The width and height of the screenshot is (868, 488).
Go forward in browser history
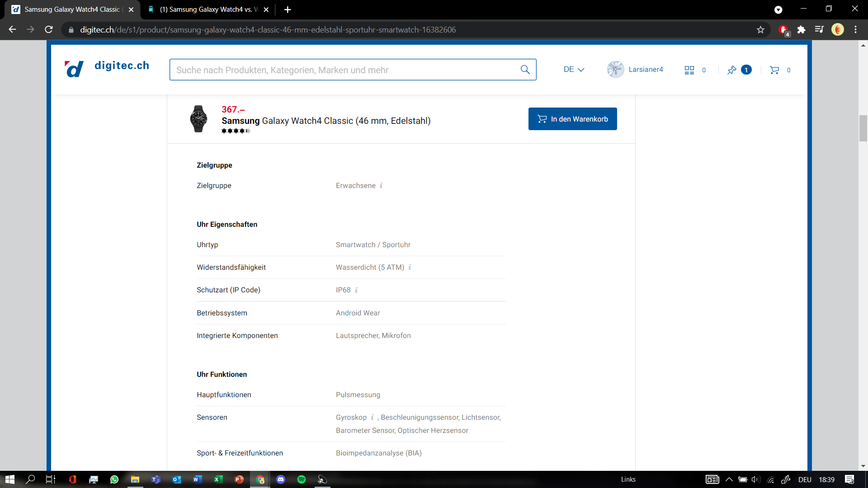[30, 30]
